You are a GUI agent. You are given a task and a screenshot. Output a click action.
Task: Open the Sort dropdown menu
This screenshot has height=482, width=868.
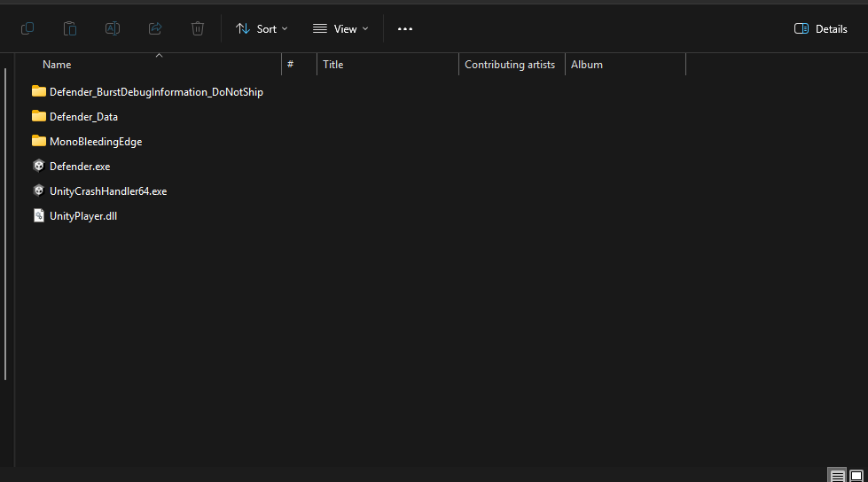(x=262, y=28)
